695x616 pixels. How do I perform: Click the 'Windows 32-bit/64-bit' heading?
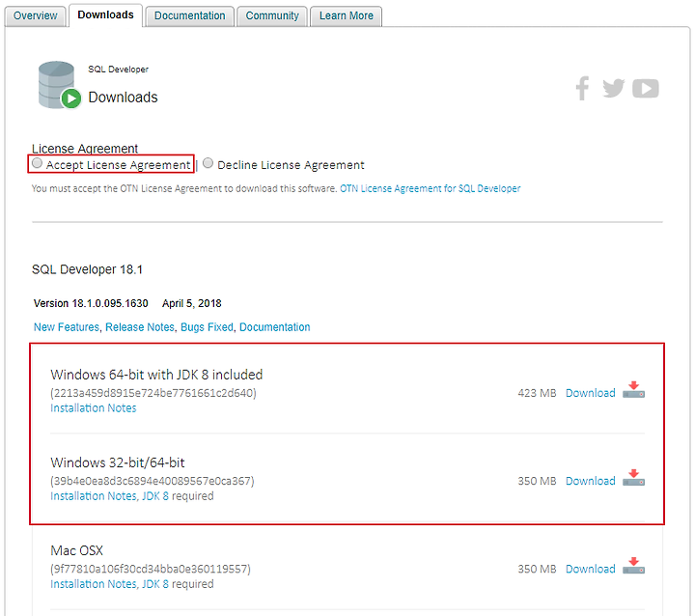tap(118, 462)
